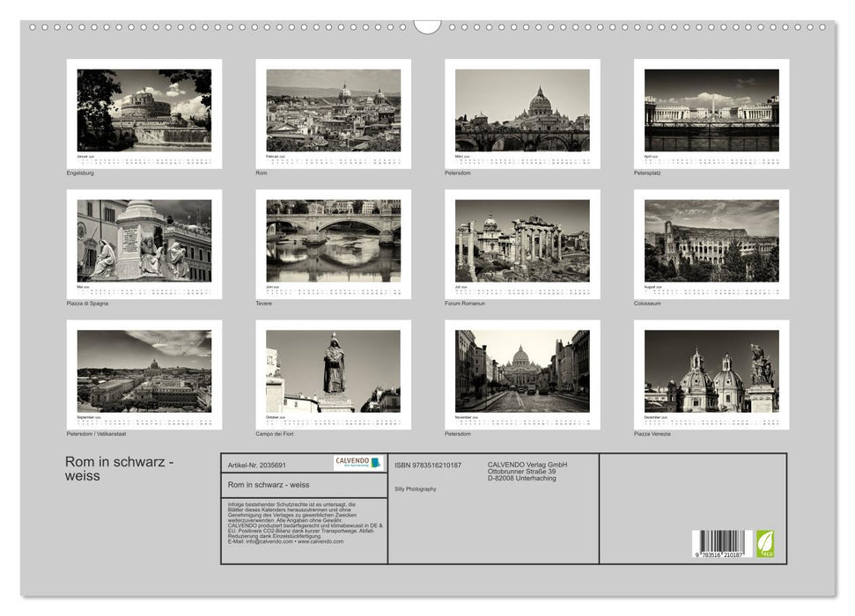Viewport: 855px width, 616px height.
Task: Select the Tevere bridge photo
Action: (333, 240)
